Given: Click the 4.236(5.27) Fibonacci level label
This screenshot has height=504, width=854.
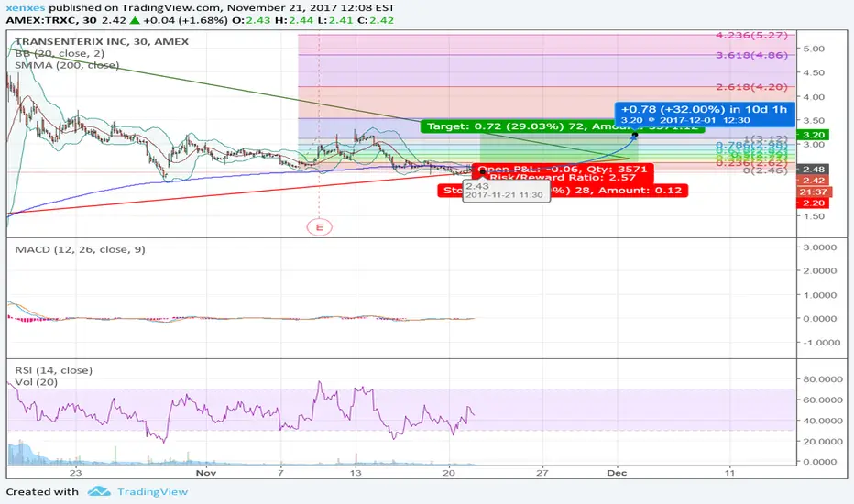Looking at the screenshot, I should pyautogui.click(x=751, y=36).
